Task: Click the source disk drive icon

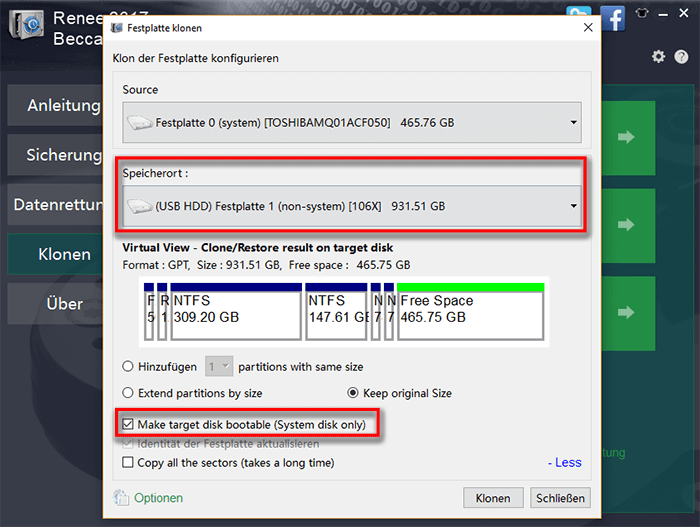Action: coord(140,122)
